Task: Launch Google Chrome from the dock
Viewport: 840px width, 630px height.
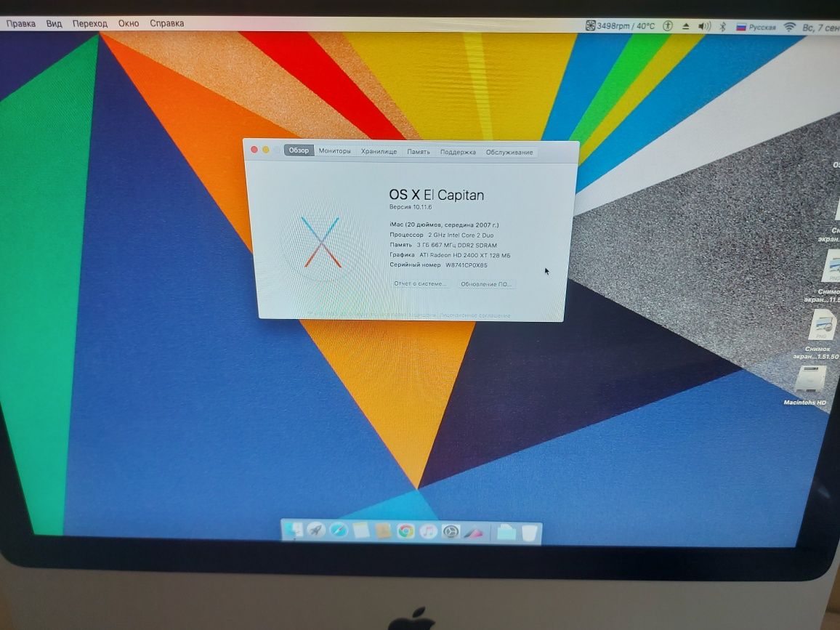Action: (x=406, y=531)
